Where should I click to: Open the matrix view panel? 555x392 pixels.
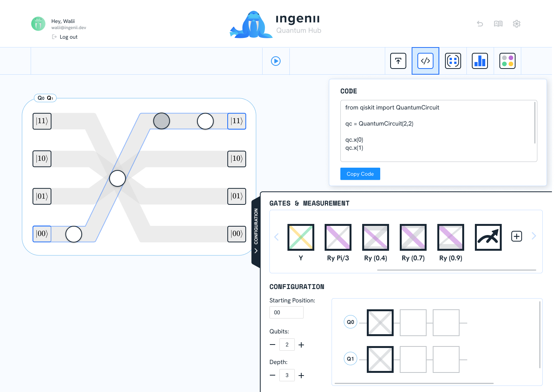click(453, 60)
